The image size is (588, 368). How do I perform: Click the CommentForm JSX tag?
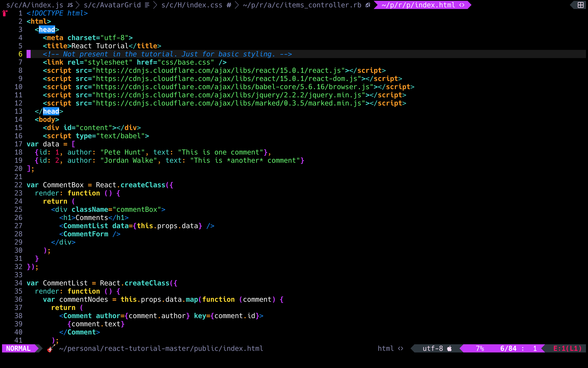tap(90, 234)
